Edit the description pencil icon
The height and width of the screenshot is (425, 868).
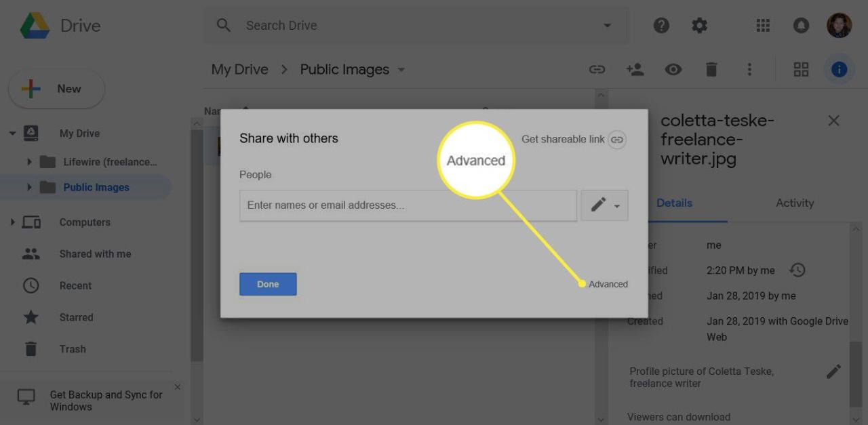pyautogui.click(x=833, y=371)
